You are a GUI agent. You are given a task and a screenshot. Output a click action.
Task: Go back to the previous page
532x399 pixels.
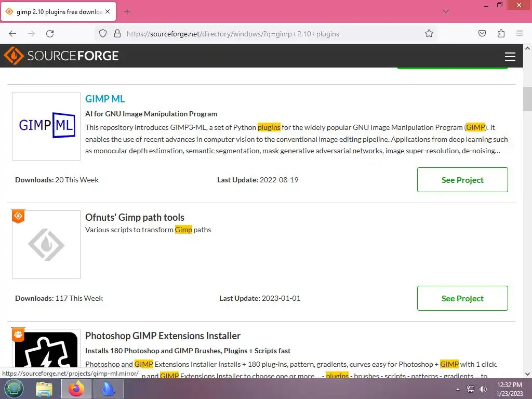[x=12, y=34]
